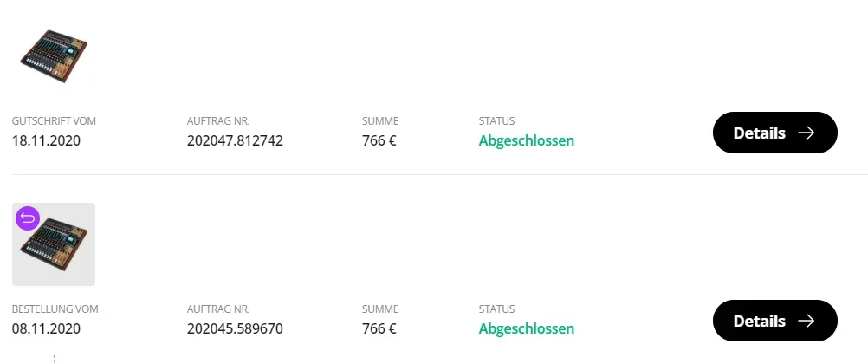Screen dimensions: 868x364
Task: Click the purple return arrow badge
Action: pyautogui.click(x=28, y=218)
